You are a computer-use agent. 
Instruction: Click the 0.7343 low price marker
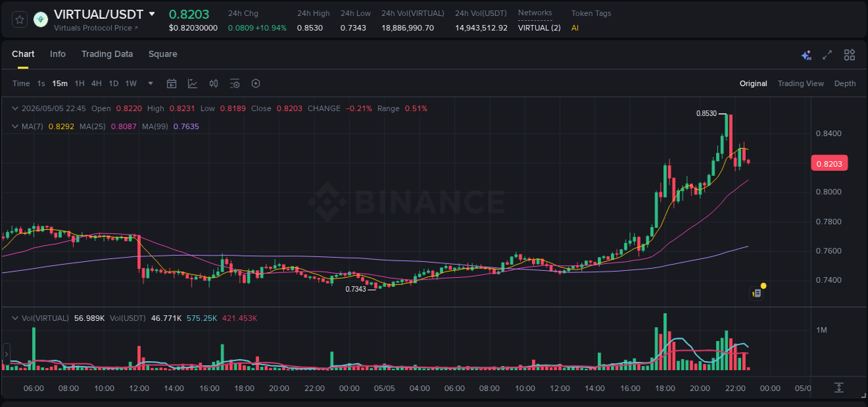tap(355, 289)
